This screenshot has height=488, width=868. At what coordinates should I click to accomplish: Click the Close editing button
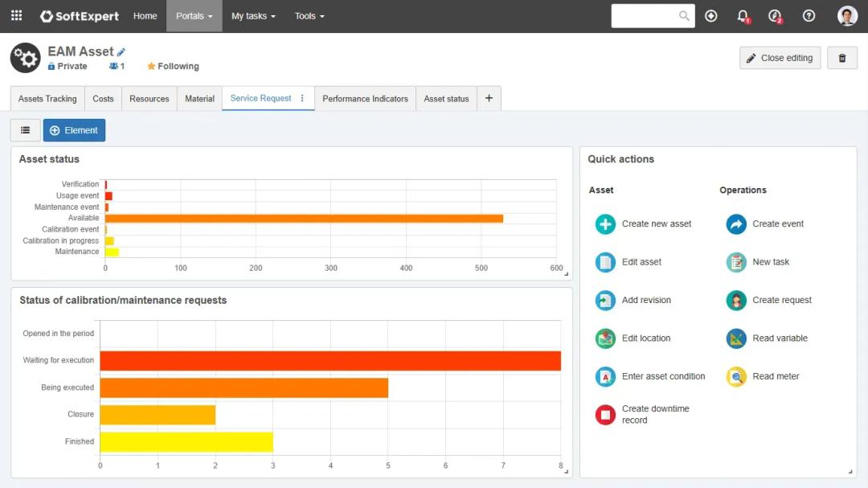pos(780,58)
